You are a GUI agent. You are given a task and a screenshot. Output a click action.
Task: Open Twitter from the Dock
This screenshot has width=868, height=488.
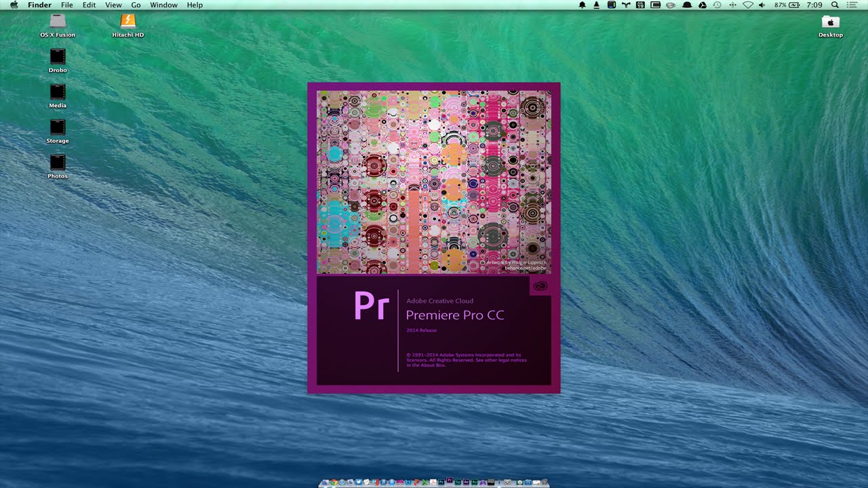pos(358,482)
